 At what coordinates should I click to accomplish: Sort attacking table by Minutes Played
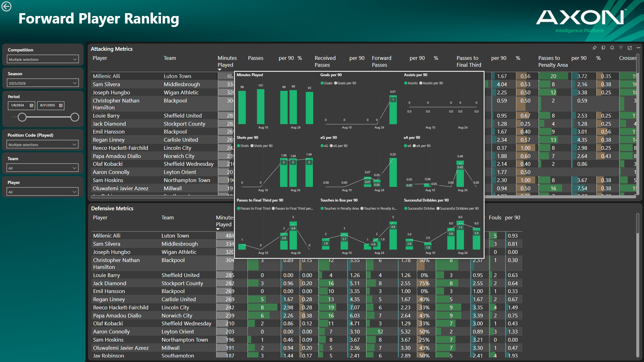point(227,61)
